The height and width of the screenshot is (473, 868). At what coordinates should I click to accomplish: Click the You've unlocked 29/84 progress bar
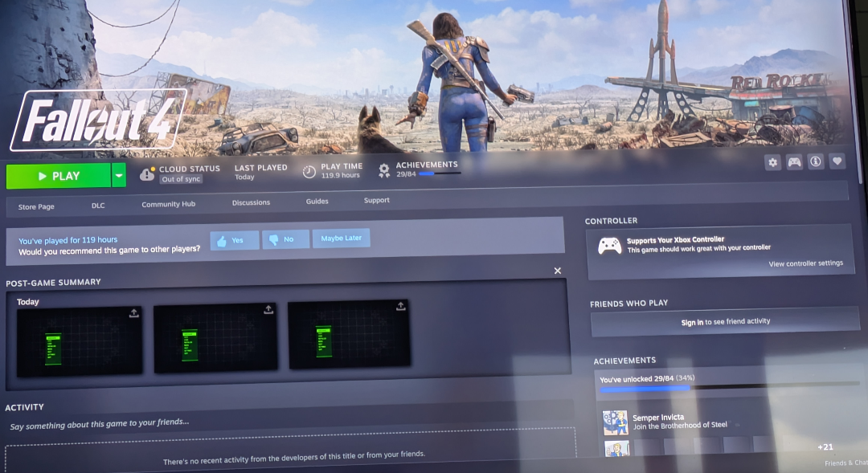(x=730, y=387)
